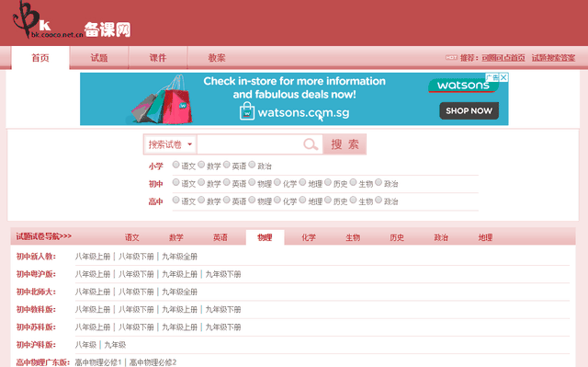
Task: Click the 初中苏科版 row label
Action: (x=36, y=327)
